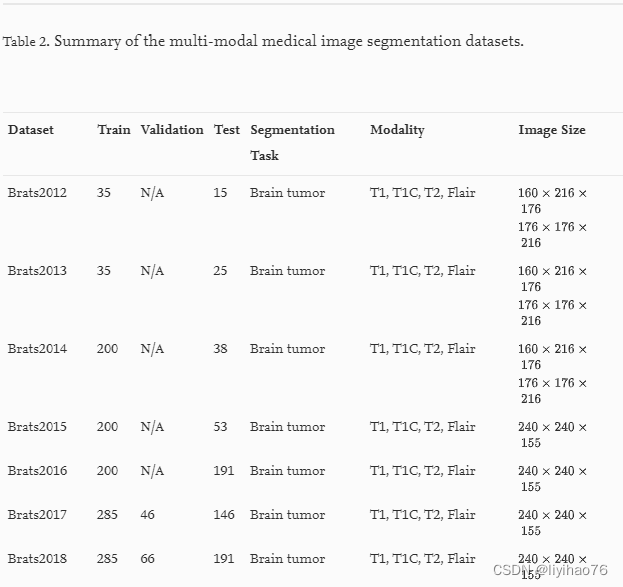The image size is (623, 587).
Task: Click the Brats2017 validation value 46
Action: click(148, 515)
